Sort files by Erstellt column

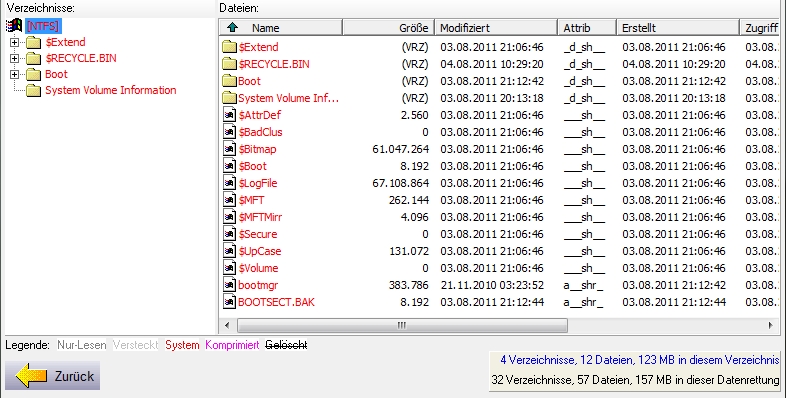click(x=678, y=28)
